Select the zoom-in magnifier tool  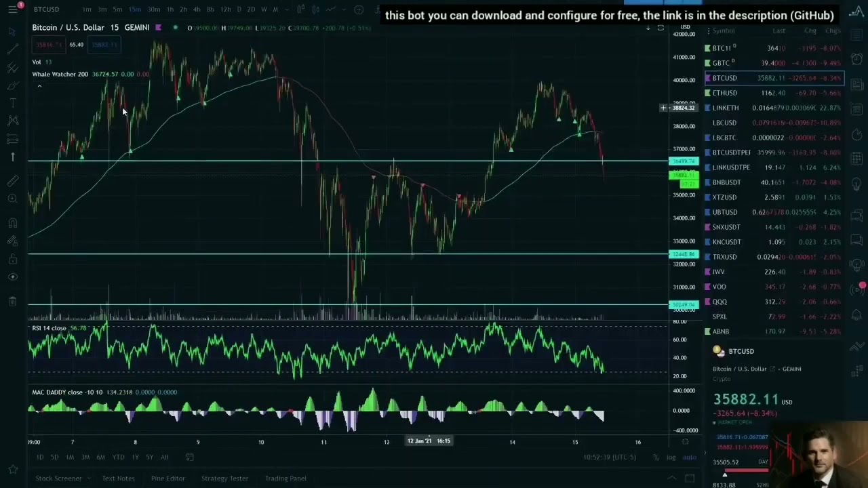pos(12,198)
